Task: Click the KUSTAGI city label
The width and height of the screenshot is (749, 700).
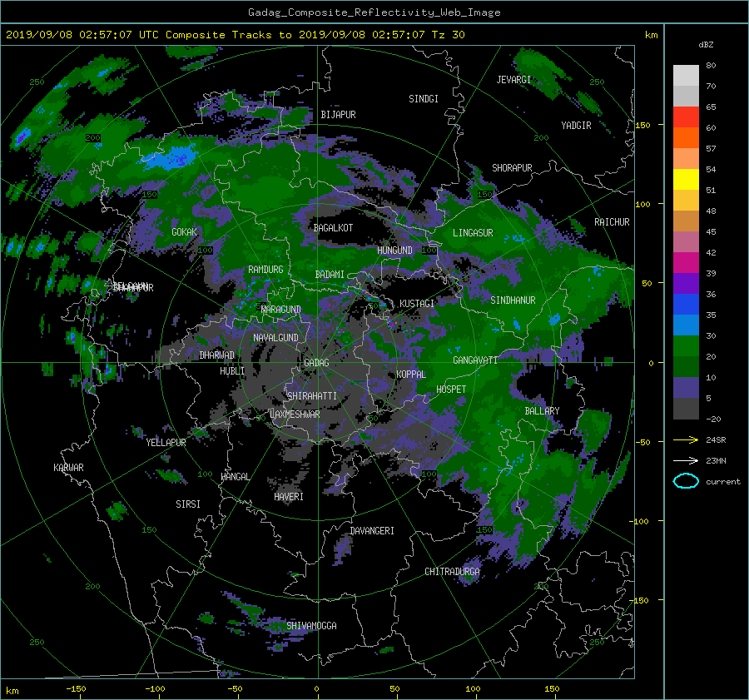Action: pos(417,304)
